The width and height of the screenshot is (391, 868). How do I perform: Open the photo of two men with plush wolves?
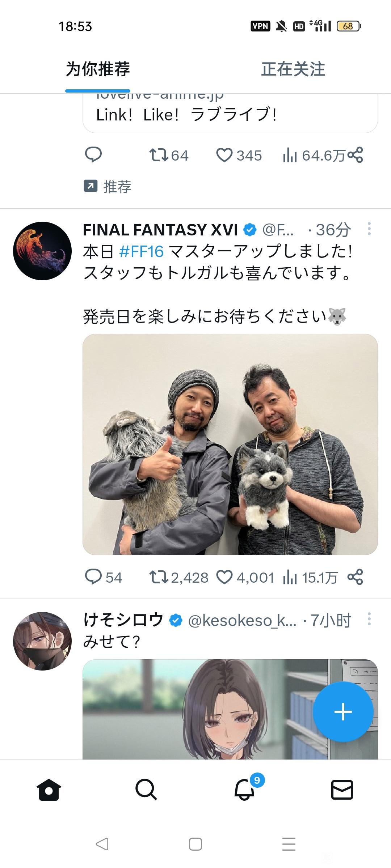[230, 444]
